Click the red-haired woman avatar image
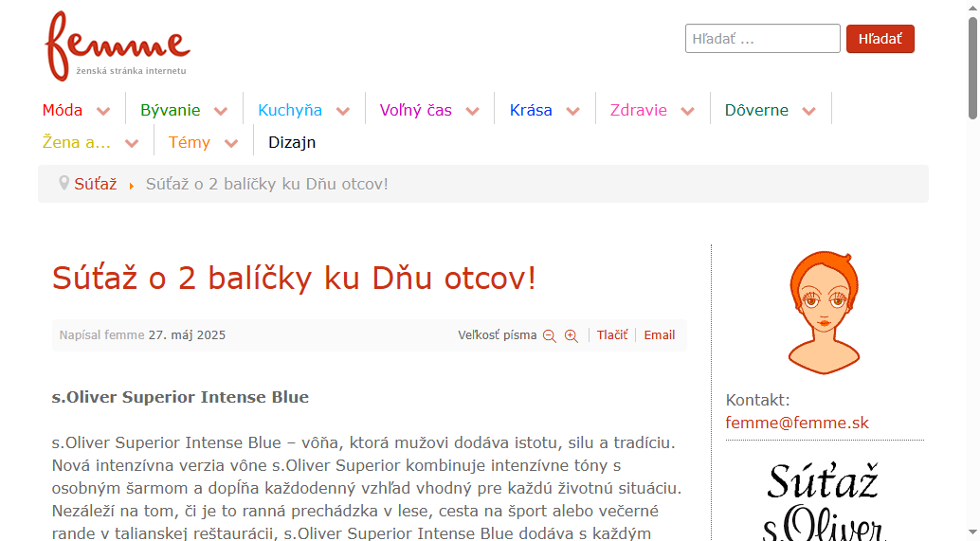This screenshot has height=541, width=980. [825, 313]
